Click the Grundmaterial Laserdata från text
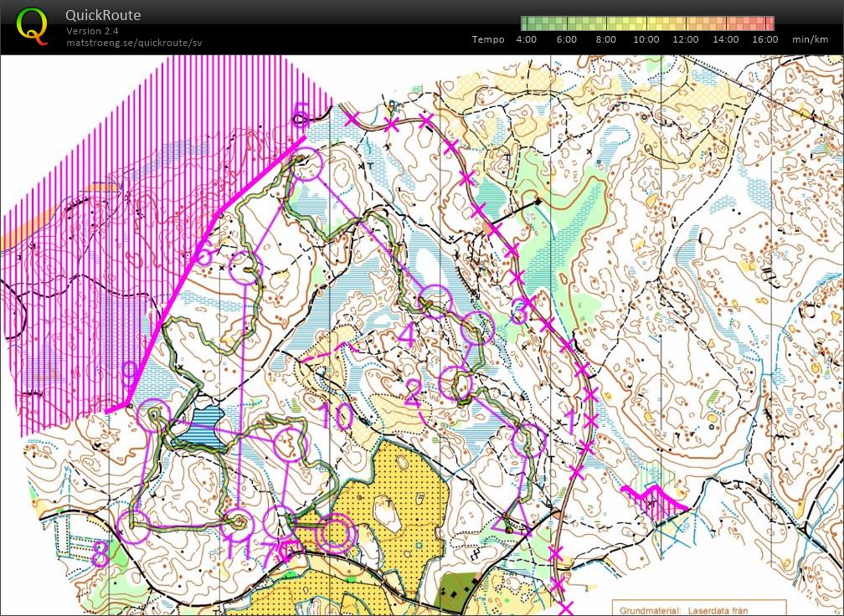Screen dimensions: 844x616 click(x=683, y=610)
